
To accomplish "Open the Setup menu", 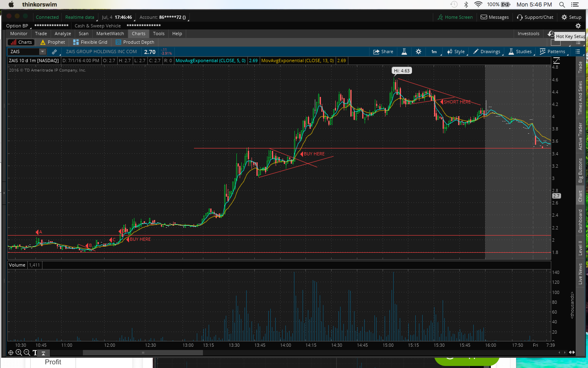I will click(x=571, y=17).
